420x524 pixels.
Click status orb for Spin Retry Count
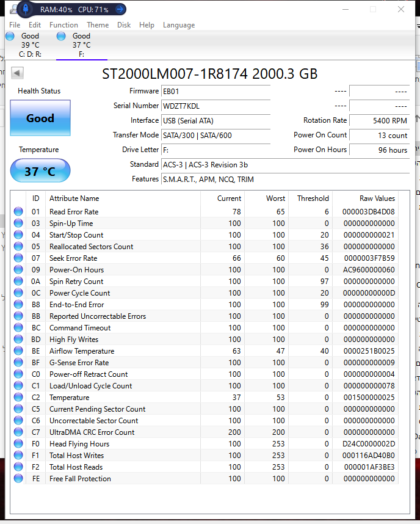click(x=18, y=281)
